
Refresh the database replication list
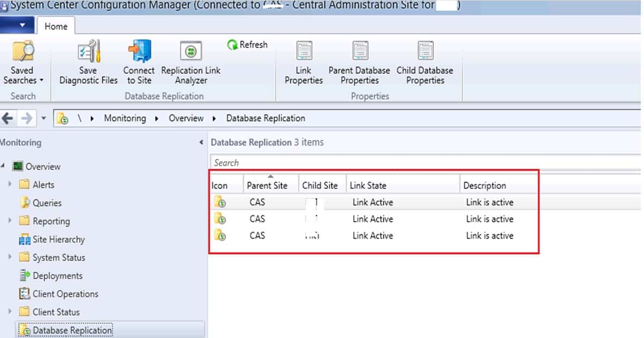pos(247,45)
